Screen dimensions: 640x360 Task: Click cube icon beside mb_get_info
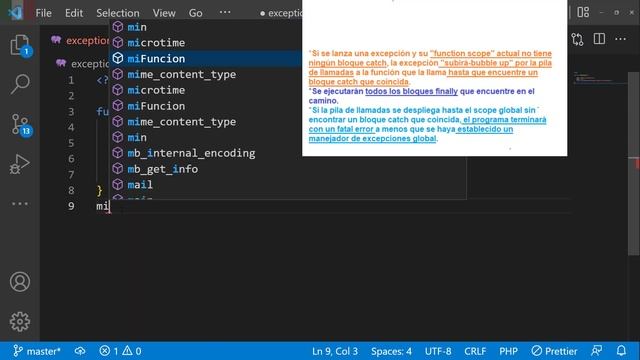[x=118, y=169]
